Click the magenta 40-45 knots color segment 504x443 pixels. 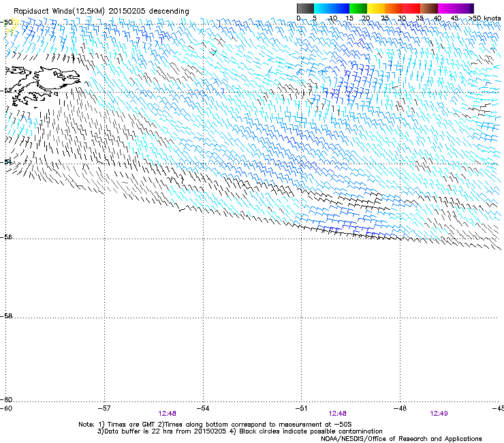coord(447,8)
